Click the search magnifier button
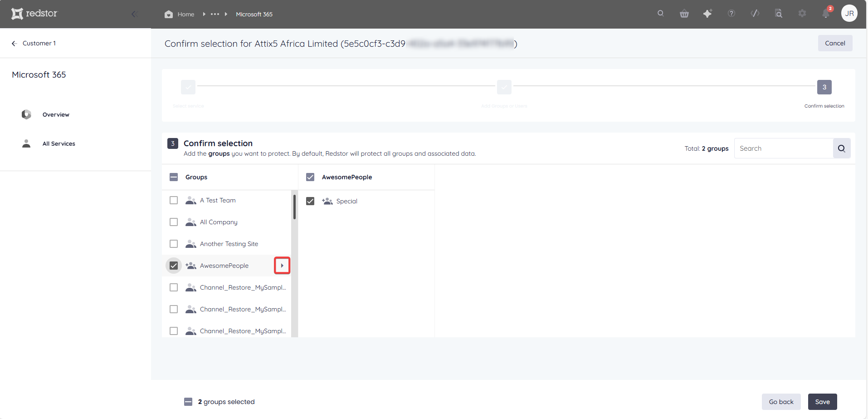 (842, 148)
